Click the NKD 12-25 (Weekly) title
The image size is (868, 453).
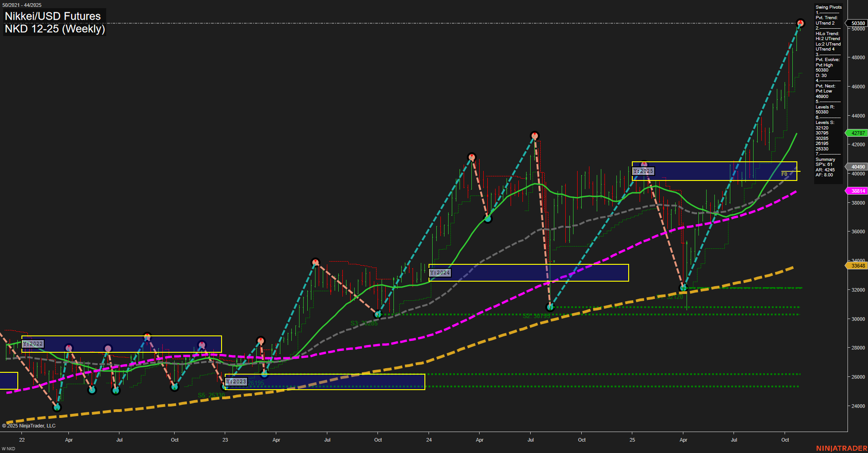click(55, 29)
